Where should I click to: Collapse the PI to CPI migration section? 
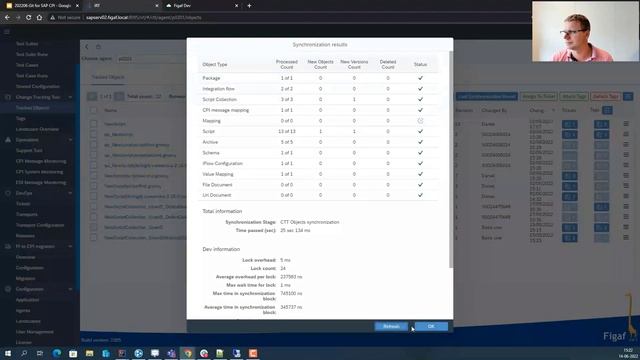70,247
